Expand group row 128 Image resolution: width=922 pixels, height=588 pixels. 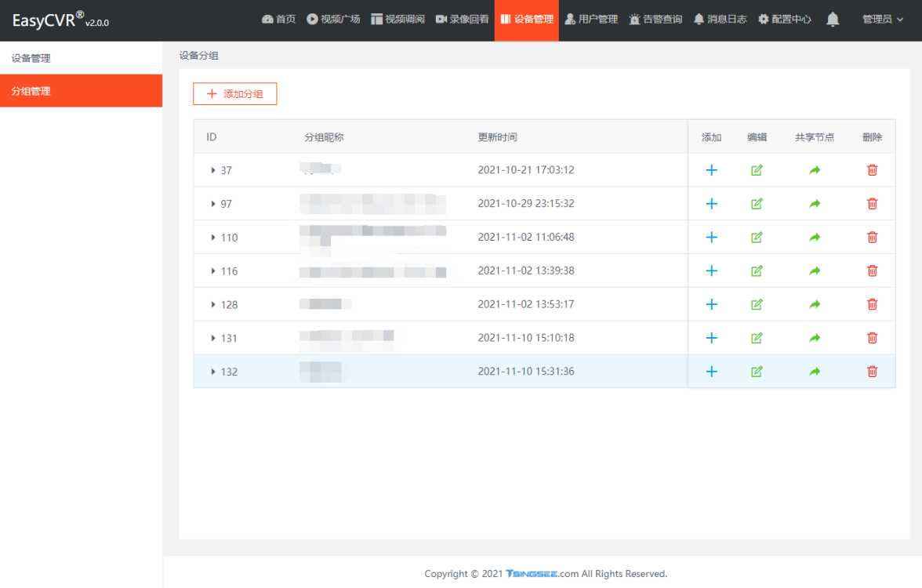pyautogui.click(x=213, y=304)
